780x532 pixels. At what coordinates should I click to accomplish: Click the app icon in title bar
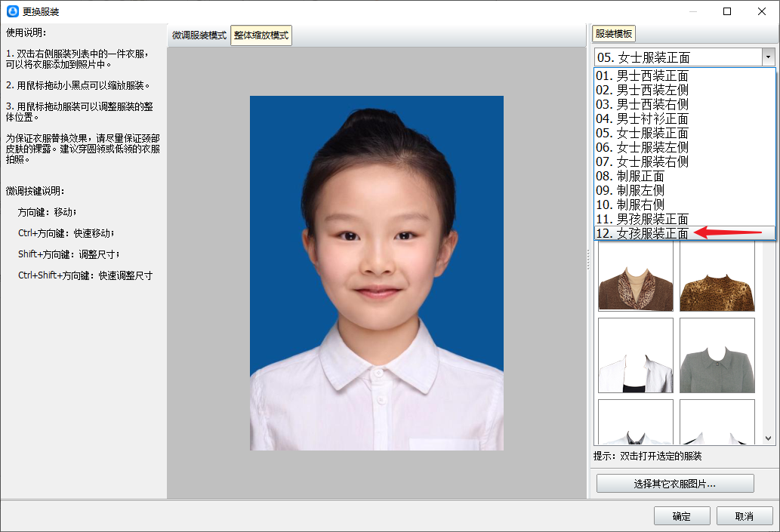coord(12,11)
